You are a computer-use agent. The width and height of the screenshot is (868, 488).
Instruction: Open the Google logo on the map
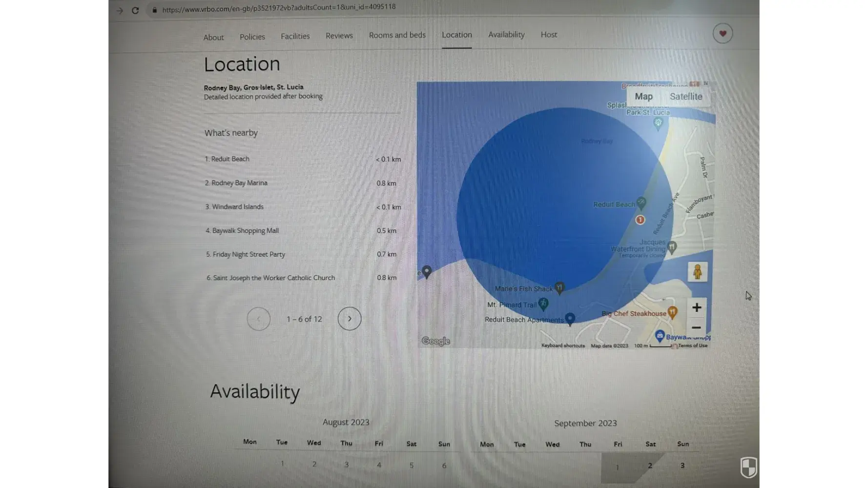tap(435, 341)
